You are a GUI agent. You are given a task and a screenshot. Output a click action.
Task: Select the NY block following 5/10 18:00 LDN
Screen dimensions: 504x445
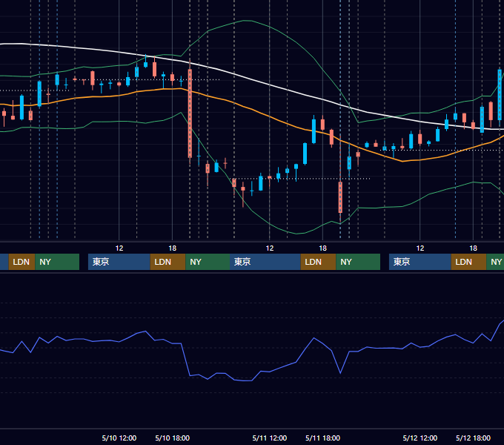click(x=208, y=262)
